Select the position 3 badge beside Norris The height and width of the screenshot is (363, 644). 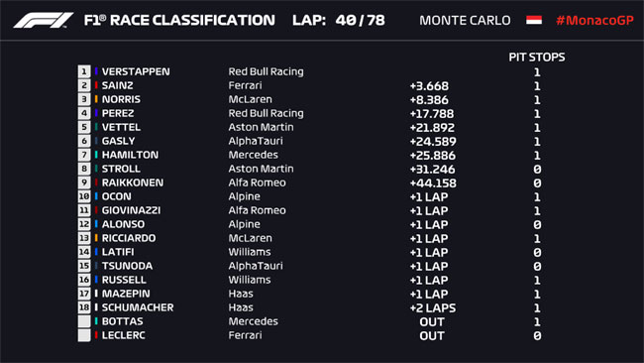click(84, 99)
